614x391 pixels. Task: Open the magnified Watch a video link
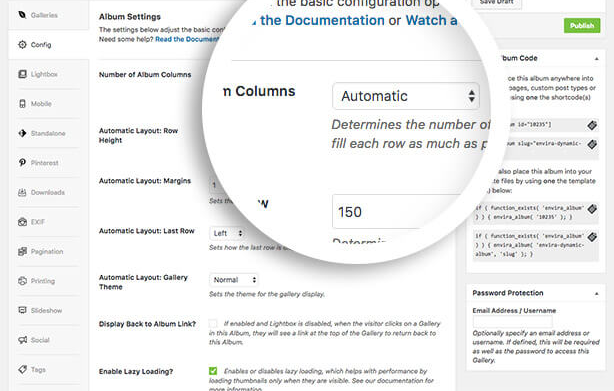(432, 20)
